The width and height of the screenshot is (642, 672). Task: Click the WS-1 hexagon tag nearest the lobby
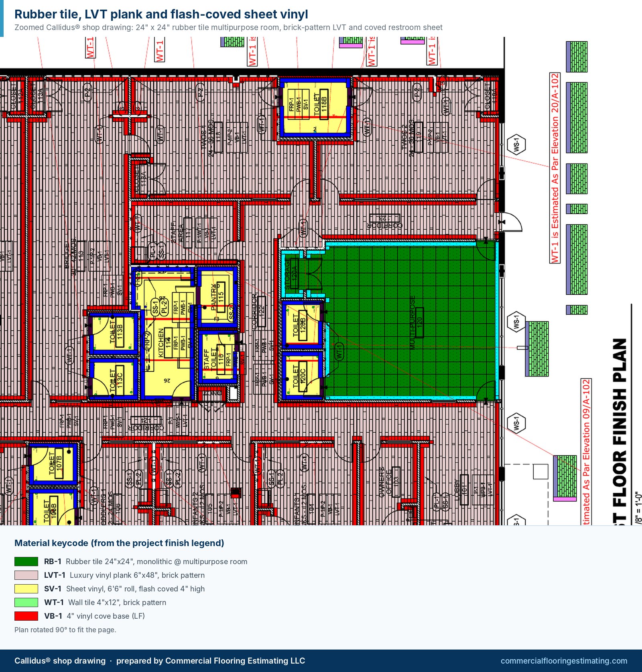[x=516, y=423]
